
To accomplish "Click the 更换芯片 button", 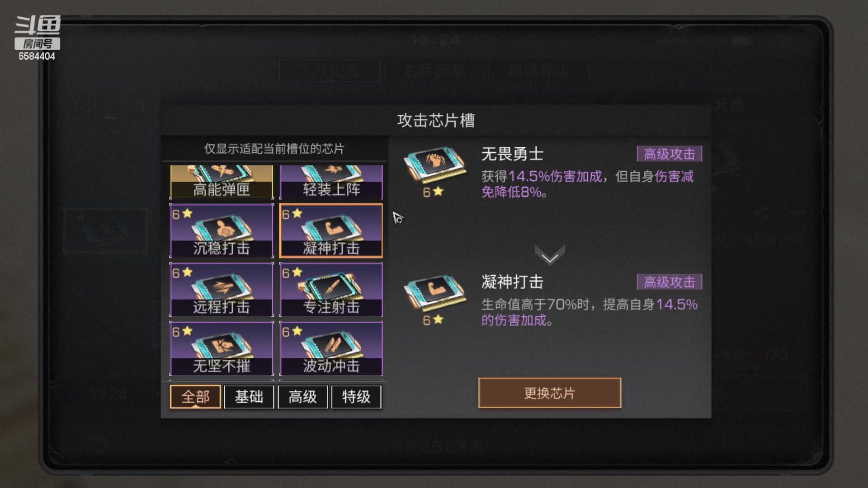I will click(550, 393).
